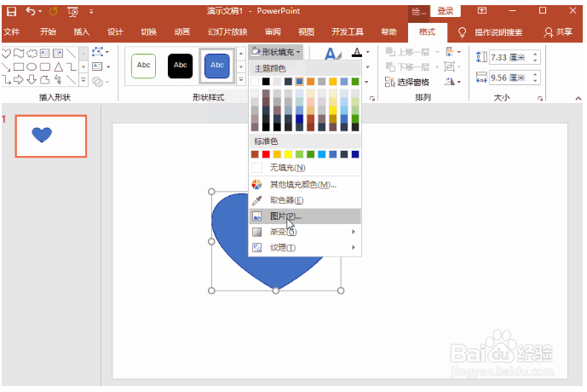Expand the shape styles gallery more arrow
Viewport: 587px width, 392px height.
click(241, 80)
